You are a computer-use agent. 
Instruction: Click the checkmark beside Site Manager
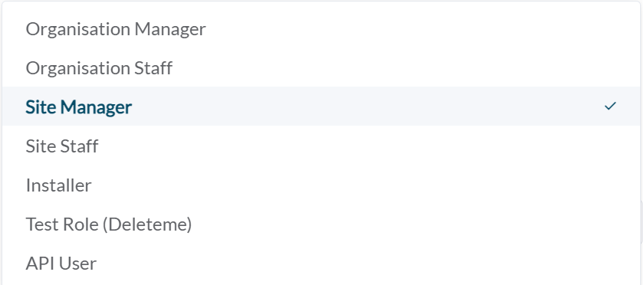(x=610, y=106)
